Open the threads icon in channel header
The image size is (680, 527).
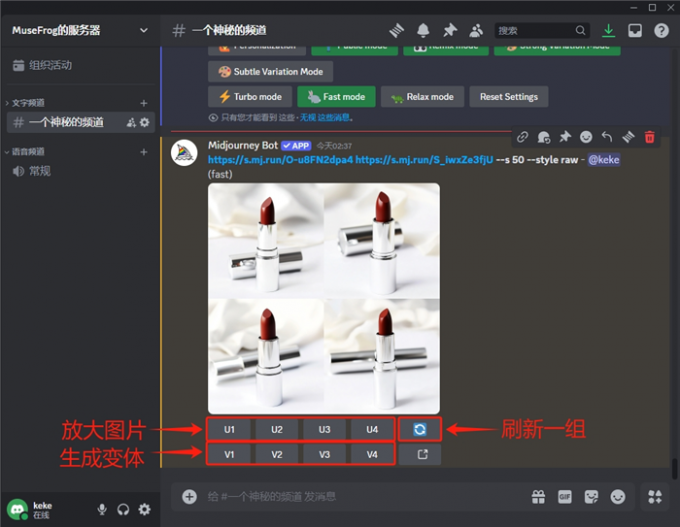(x=396, y=30)
